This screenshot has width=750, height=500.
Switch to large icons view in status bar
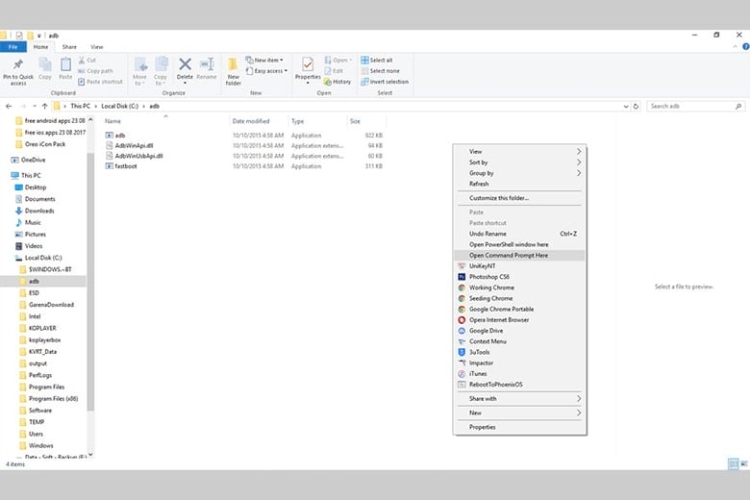(x=744, y=464)
